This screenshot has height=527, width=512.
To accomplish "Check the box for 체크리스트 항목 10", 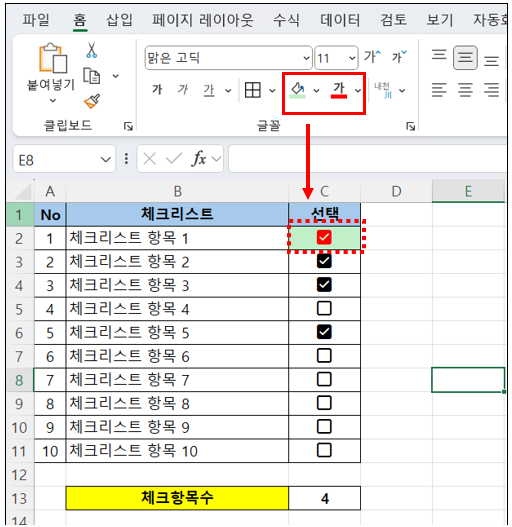I will tap(324, 450).
